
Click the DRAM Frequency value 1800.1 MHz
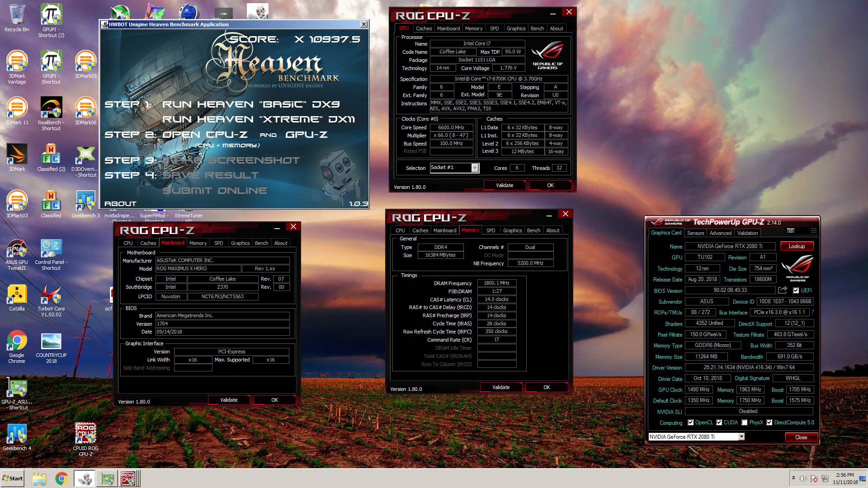(496, 283)
